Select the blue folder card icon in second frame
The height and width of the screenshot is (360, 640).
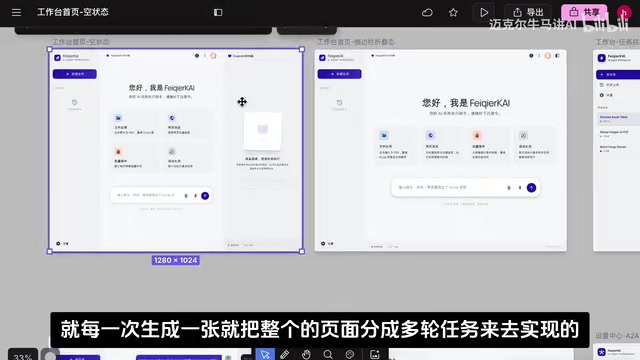(x=384, y=135)
